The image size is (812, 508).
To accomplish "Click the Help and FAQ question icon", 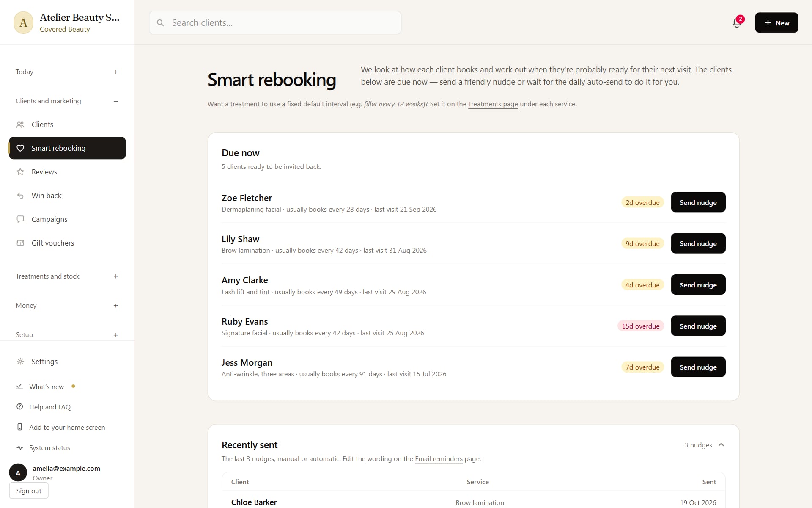I will (x=19, y=407).
